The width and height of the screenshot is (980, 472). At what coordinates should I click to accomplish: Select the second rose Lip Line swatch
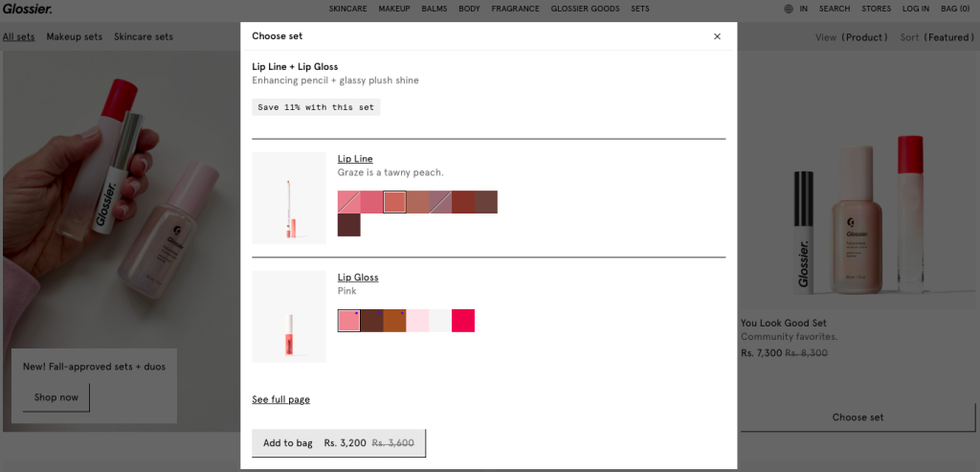(372, 202)
